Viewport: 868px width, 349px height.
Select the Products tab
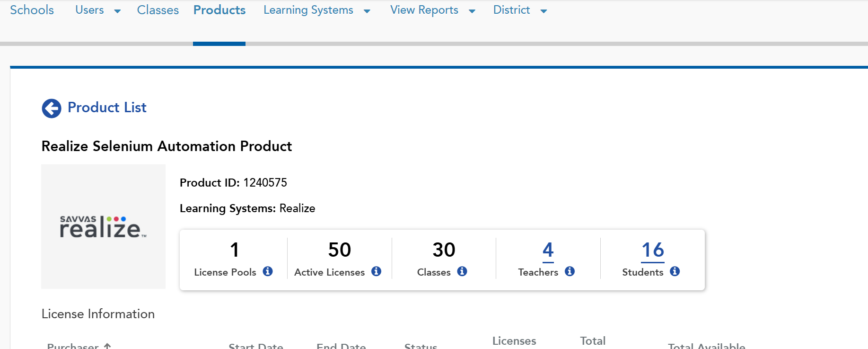(x=219, y=10)
